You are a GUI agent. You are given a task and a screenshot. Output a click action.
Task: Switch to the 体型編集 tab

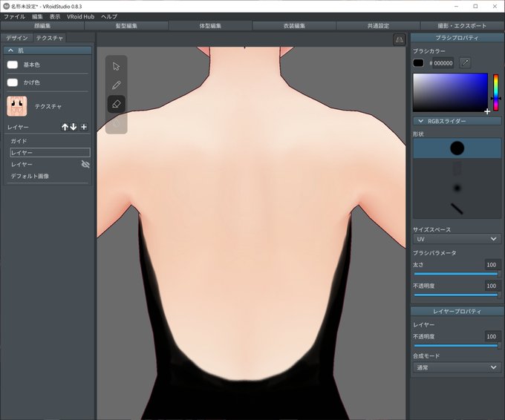[210, 26]
